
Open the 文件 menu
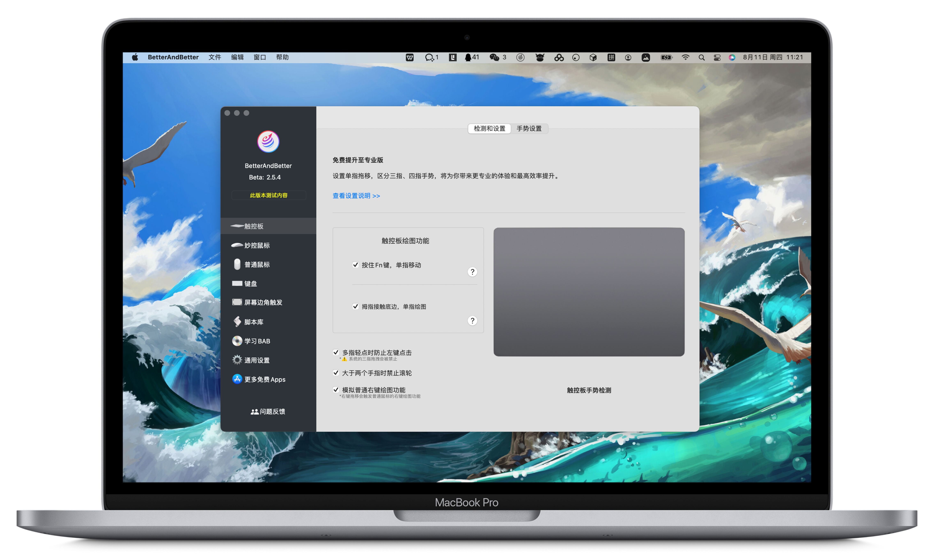pos(215,57)
